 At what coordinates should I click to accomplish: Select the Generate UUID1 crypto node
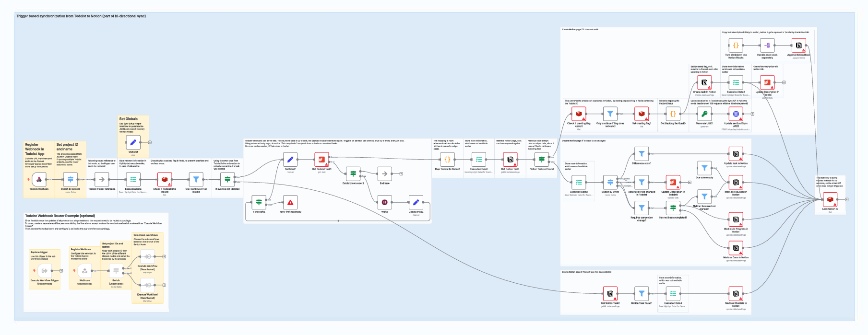704,114
